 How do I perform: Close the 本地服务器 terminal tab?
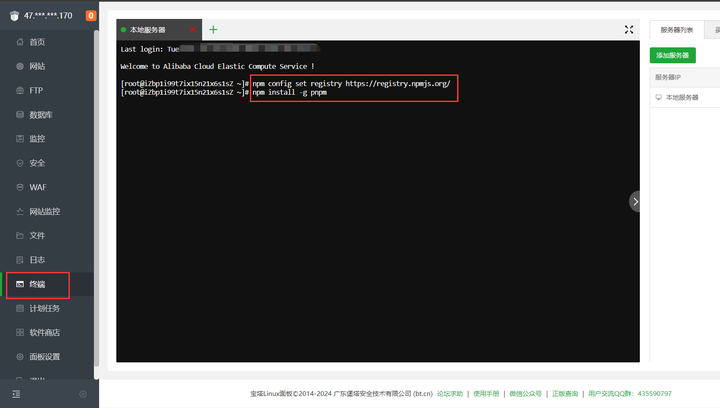[193, 30]
